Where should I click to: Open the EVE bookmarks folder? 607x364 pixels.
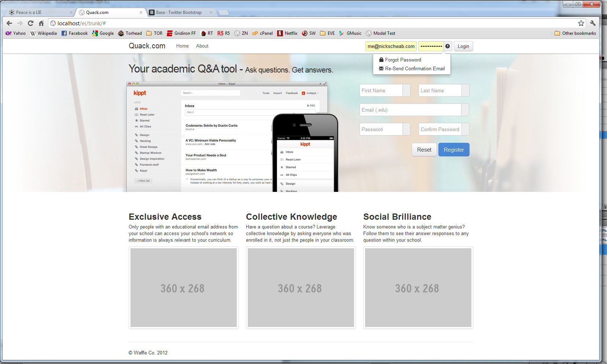[327, 33]
